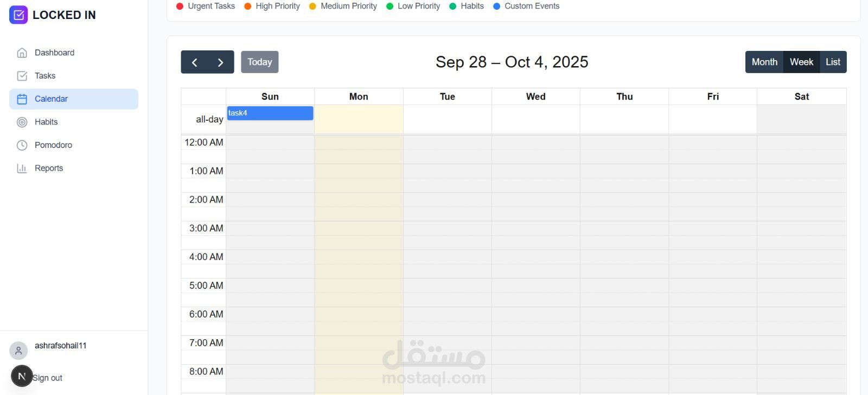Switch to Month view

[764, 62]
